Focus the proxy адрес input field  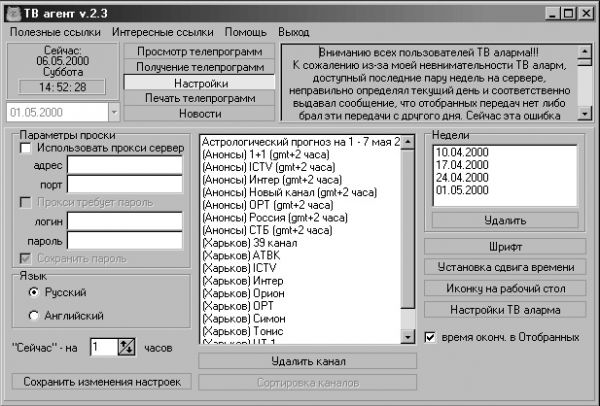(125, 165)
